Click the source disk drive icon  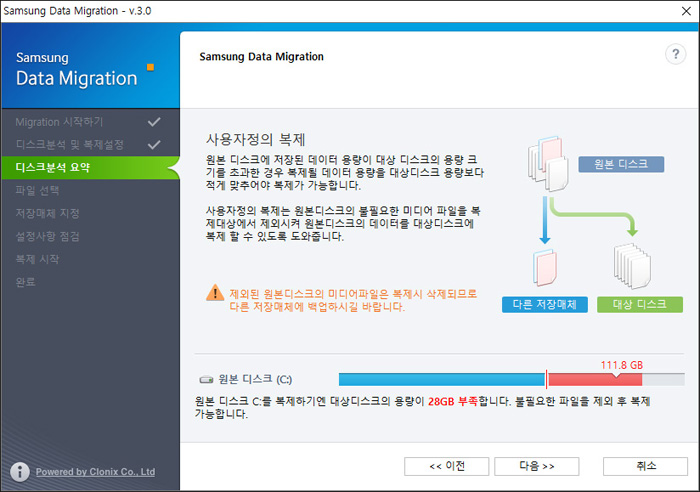pyautogui.click(x=206, y=380)
